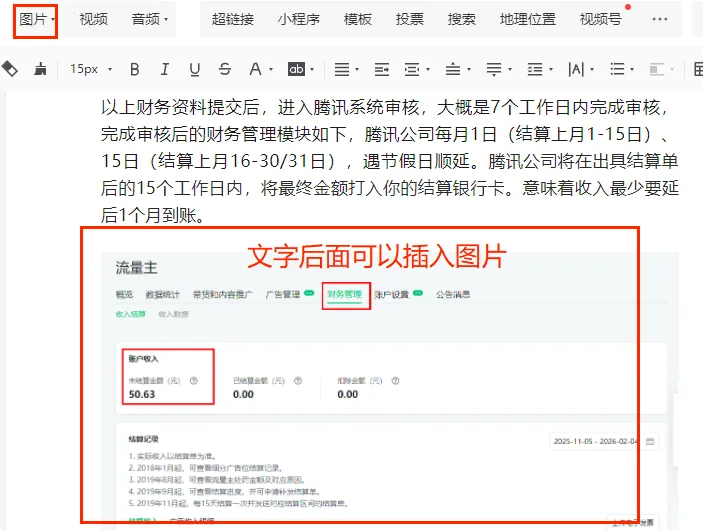The width and height of the screenshot is (703, 530).
Task: Click the side margin indent icon
Action: click(412, 70)
